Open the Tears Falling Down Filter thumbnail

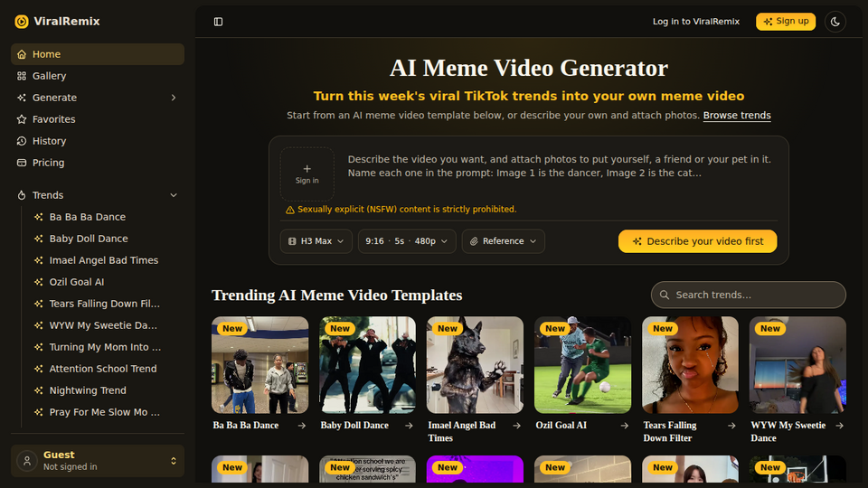point(690,365)
